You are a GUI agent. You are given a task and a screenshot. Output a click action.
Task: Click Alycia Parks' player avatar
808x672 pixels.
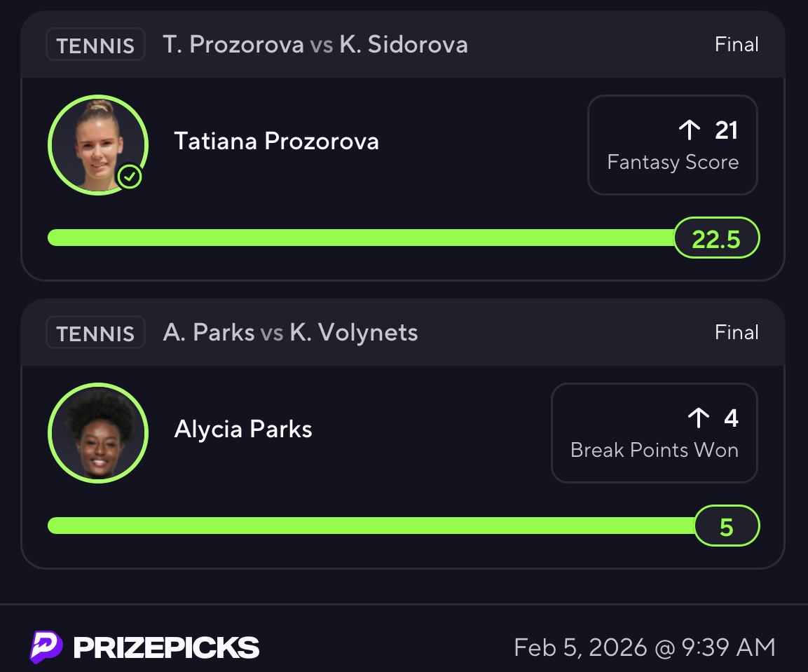97,432
